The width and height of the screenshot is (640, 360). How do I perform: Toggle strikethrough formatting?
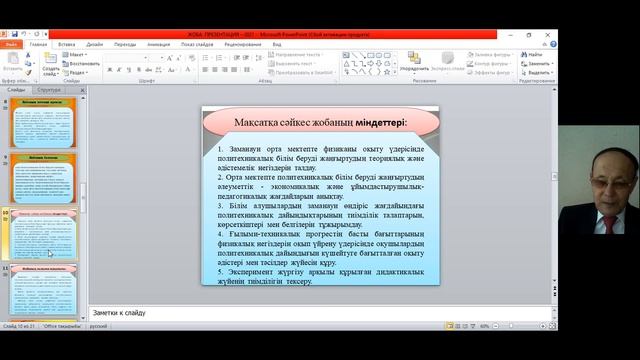click(x=149, y=70)
